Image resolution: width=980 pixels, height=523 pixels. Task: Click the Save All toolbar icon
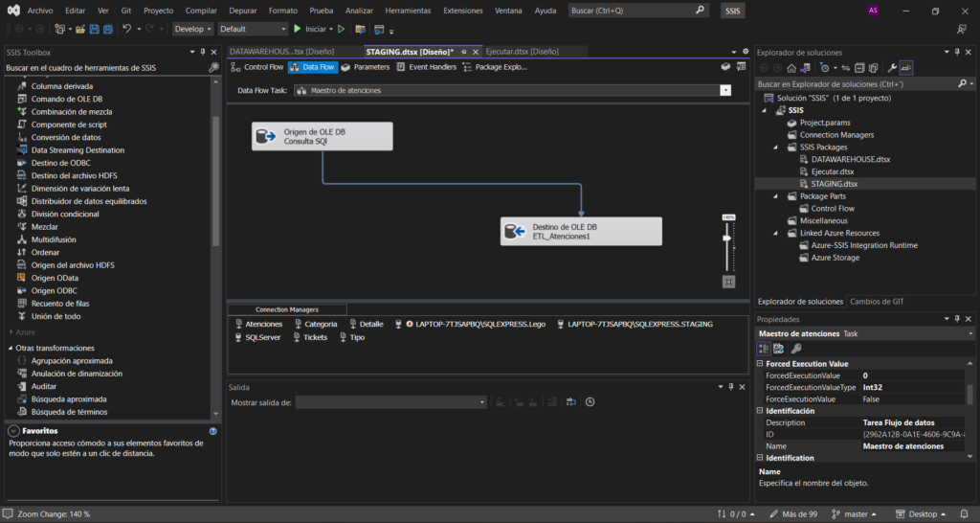108,29
